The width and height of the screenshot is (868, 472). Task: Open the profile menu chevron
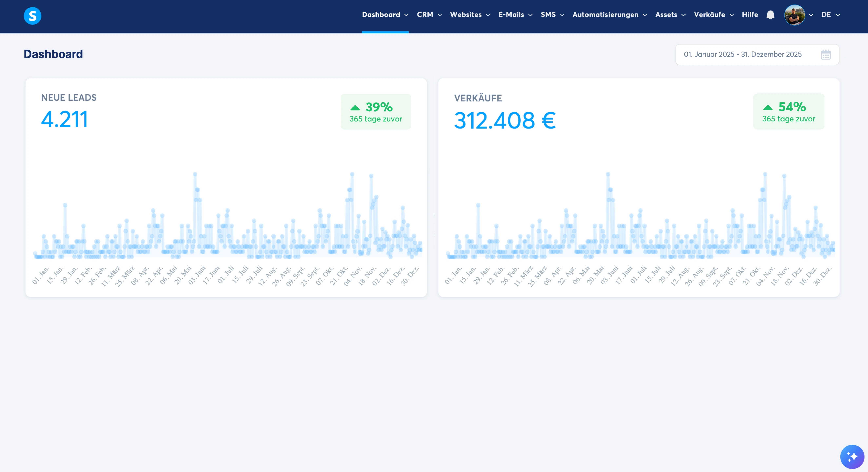pos(811,15)
